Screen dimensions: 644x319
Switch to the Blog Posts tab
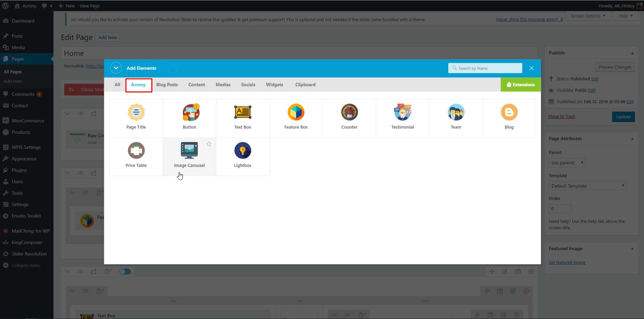pos(167,85)
